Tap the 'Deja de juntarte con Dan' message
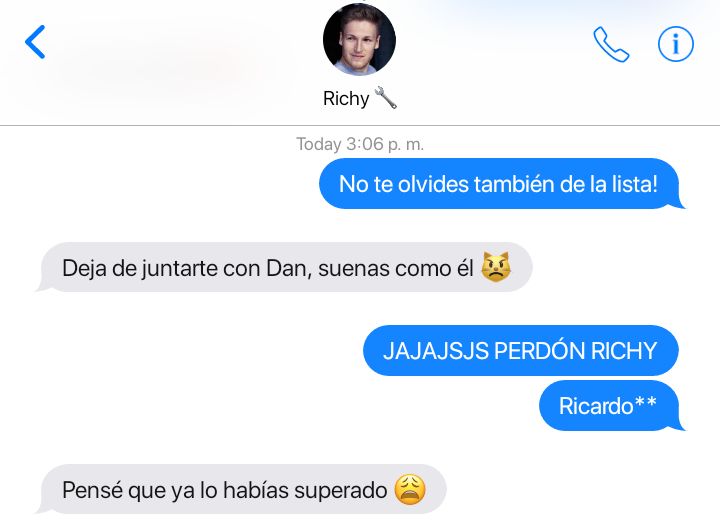The image size is (720, 527). (285, 268)
